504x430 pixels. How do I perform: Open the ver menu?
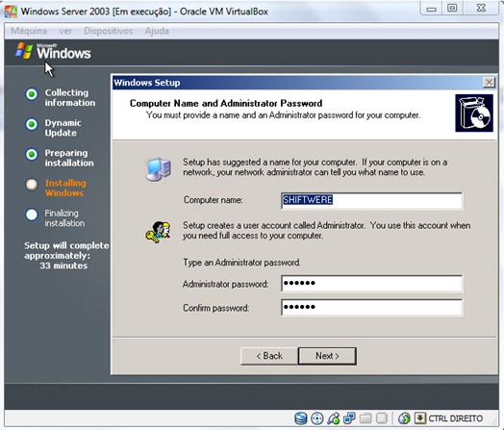pyautogui.click(x=65, y=31)
